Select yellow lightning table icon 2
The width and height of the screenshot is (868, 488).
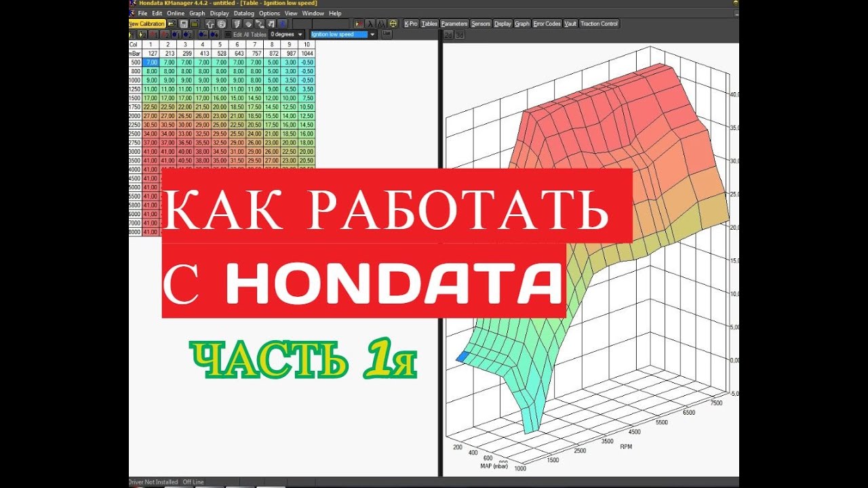[142, 34]
